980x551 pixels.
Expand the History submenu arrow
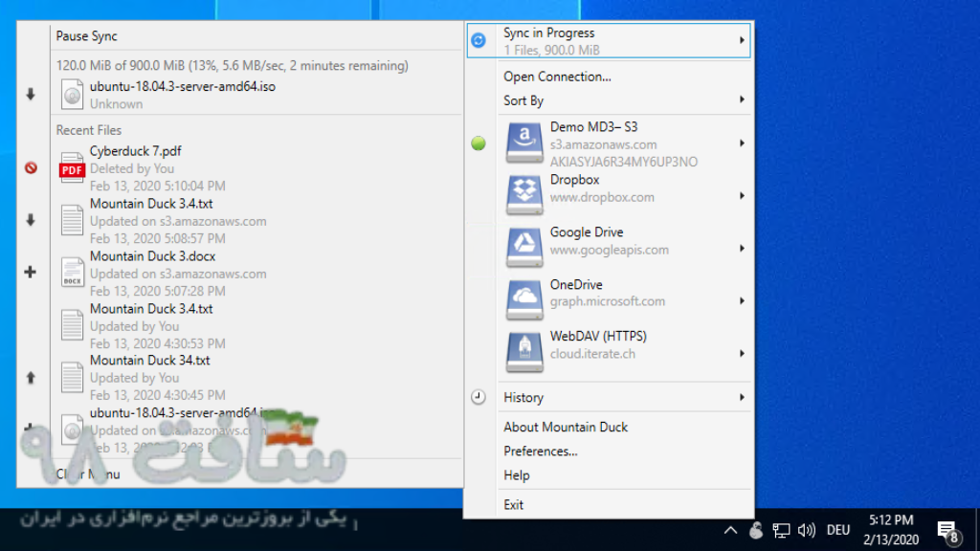tap(742, 397)
